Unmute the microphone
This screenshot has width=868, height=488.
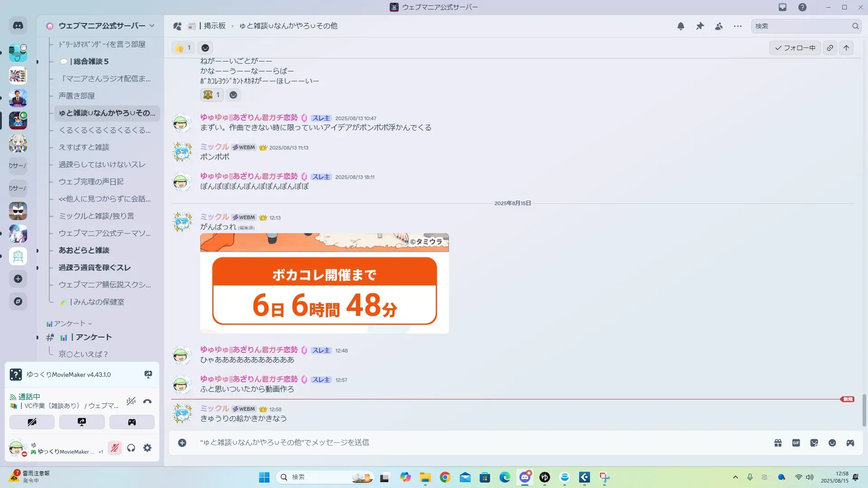115,448
